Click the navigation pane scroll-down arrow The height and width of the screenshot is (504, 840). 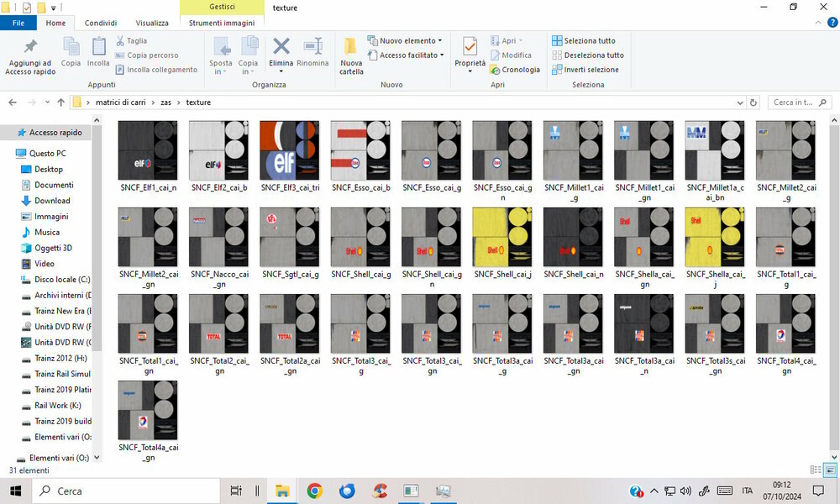pos(97,458)
